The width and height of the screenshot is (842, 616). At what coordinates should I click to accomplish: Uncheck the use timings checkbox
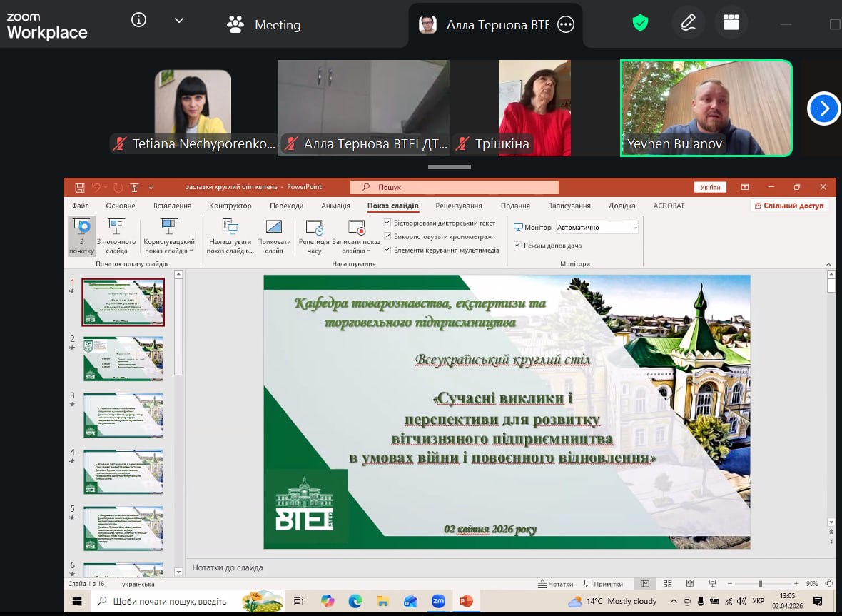tap(387, 236)
